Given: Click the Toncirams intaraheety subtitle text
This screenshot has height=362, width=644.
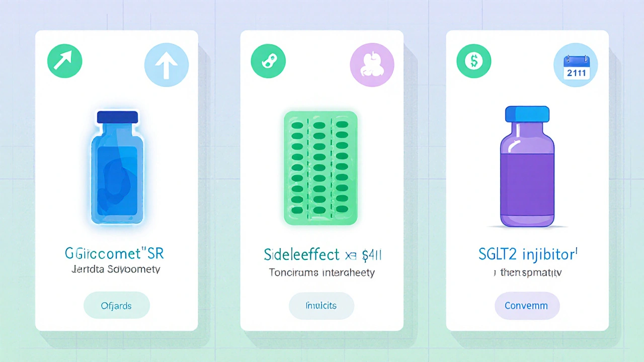Looking at the screenshot, I should click(322, 273).
